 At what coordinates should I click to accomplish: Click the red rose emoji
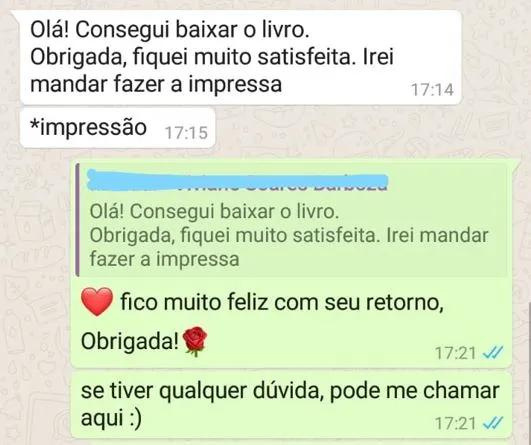(x=195, y=341)
